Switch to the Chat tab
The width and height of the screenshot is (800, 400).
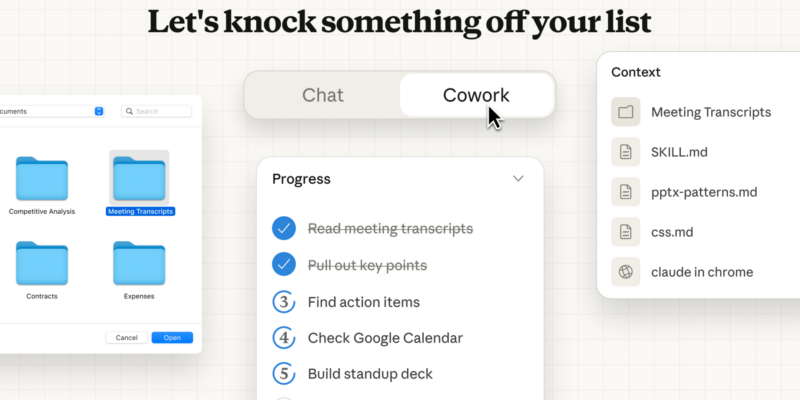(322, 96)
